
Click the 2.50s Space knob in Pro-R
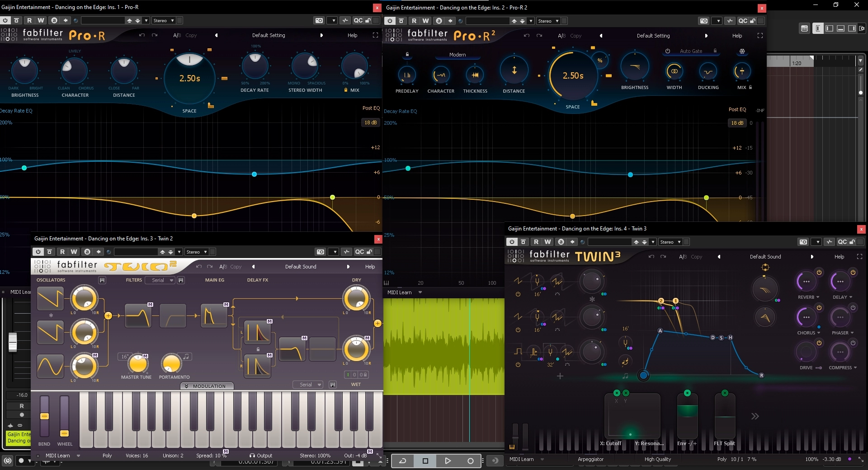pyautogui.click(x=189, y=78)
